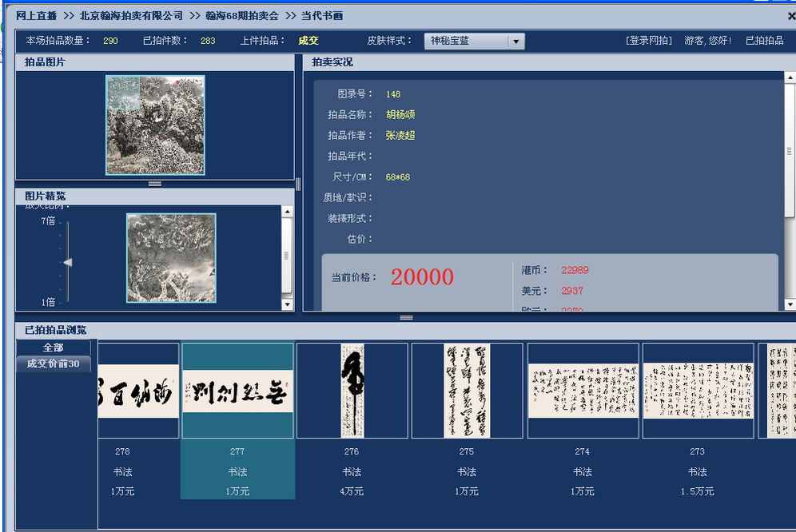Click up arrow of 图片精览 scrollbar
The width and height of the screenshot is (796, 532).
(288, 212)
